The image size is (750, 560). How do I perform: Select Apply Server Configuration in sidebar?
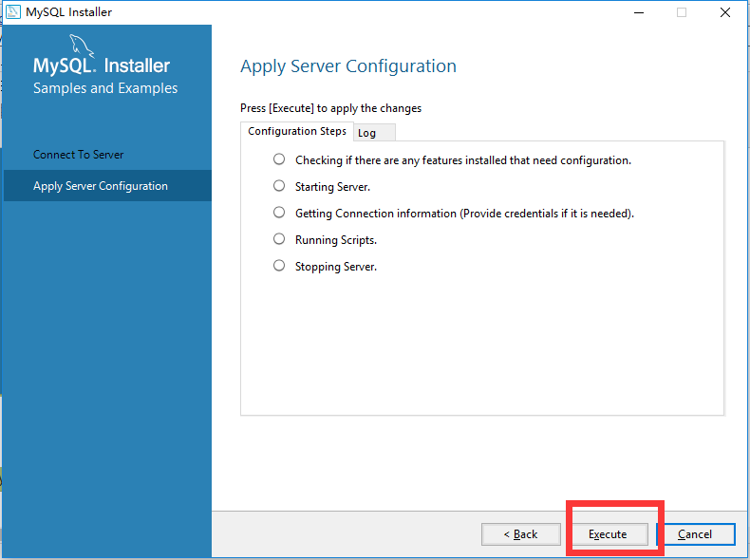pos(101,186)
